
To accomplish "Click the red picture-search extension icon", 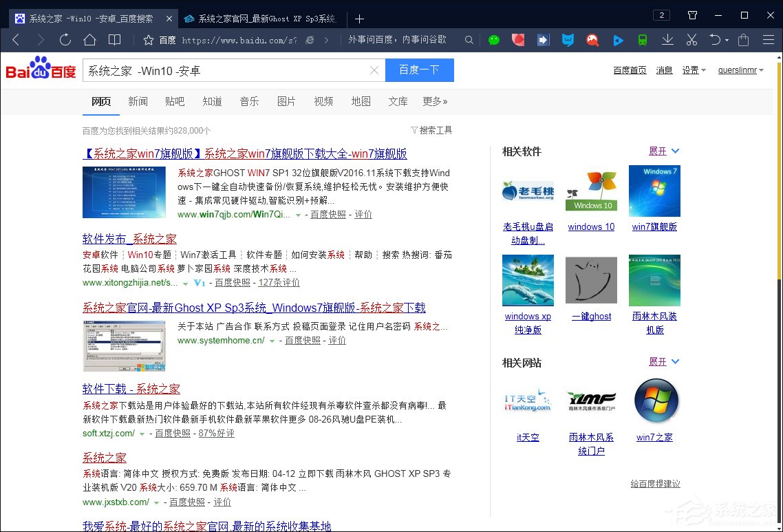I will pos(592,40).
